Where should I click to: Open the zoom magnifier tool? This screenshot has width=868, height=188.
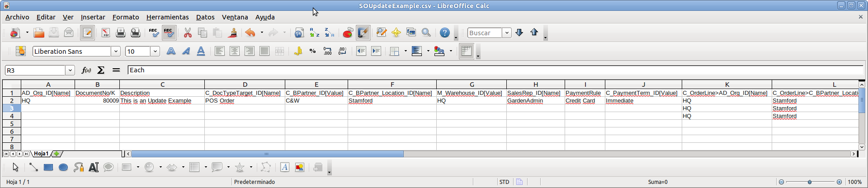point(426,33)
